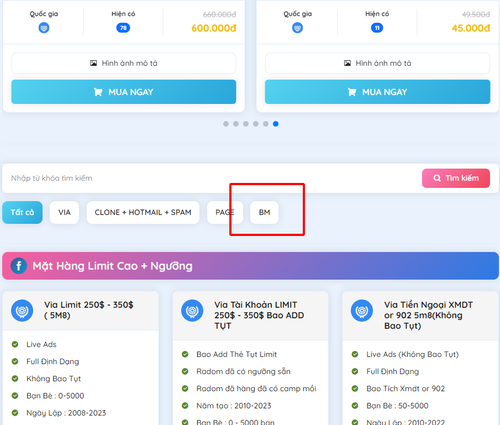This screenshot has height=425, width=500.
Task: Go to second carousel slide dot
Action: [236, 124]
